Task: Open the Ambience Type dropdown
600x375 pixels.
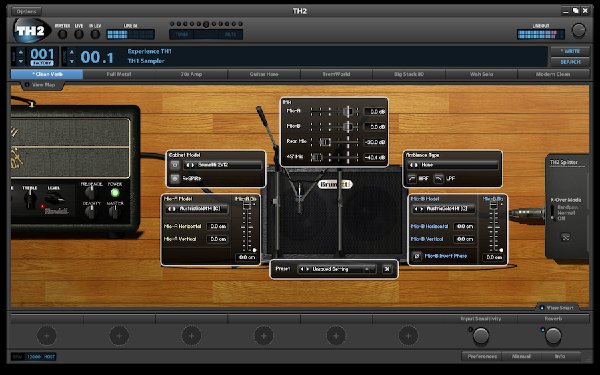Action: tap(453, 165)
